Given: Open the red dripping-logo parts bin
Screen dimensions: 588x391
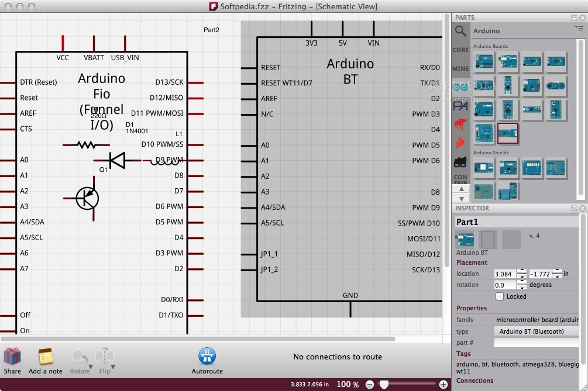Looking at the screenshot, I should 460,124.
